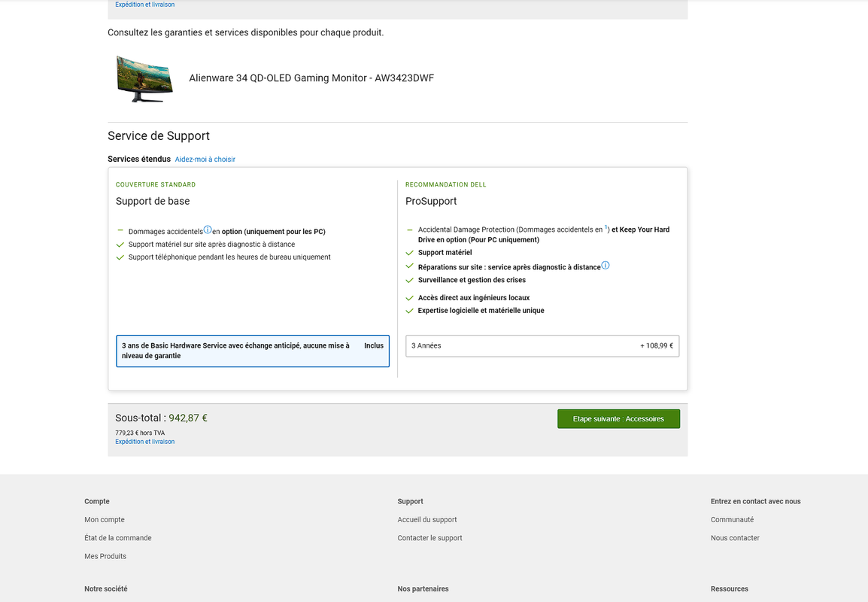
Task: Click 'Support téléphonique pendant les heures de bureau' item
Action: tap(229, 257)
